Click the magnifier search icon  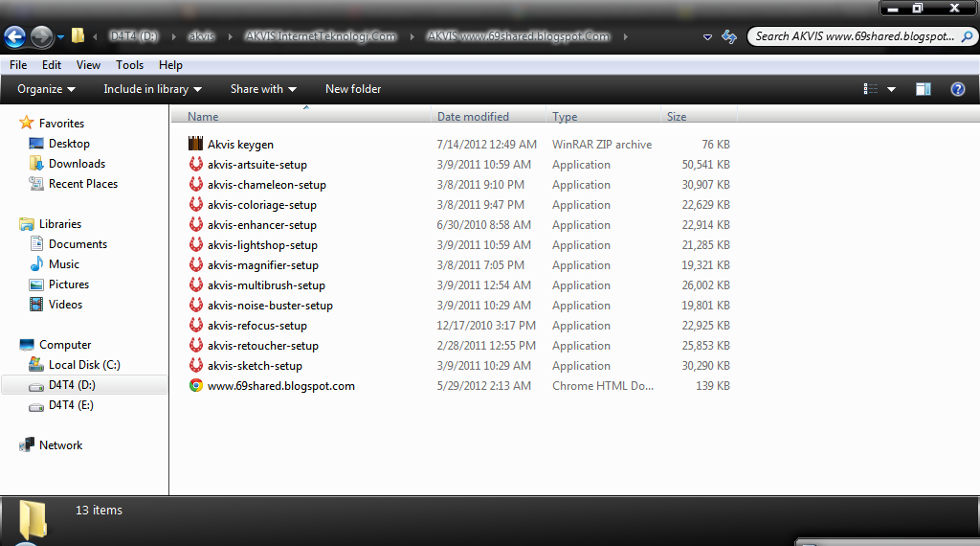pos(967,36)
